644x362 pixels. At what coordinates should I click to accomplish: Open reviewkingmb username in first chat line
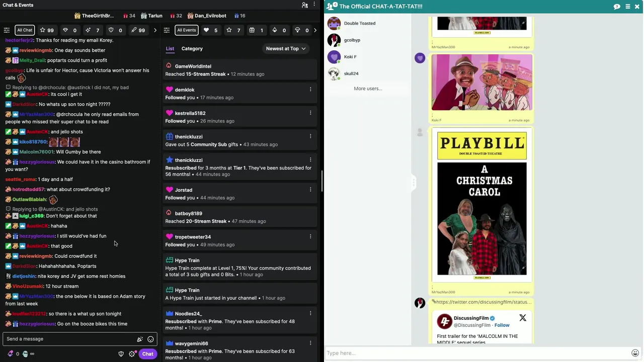click(36, 50)
